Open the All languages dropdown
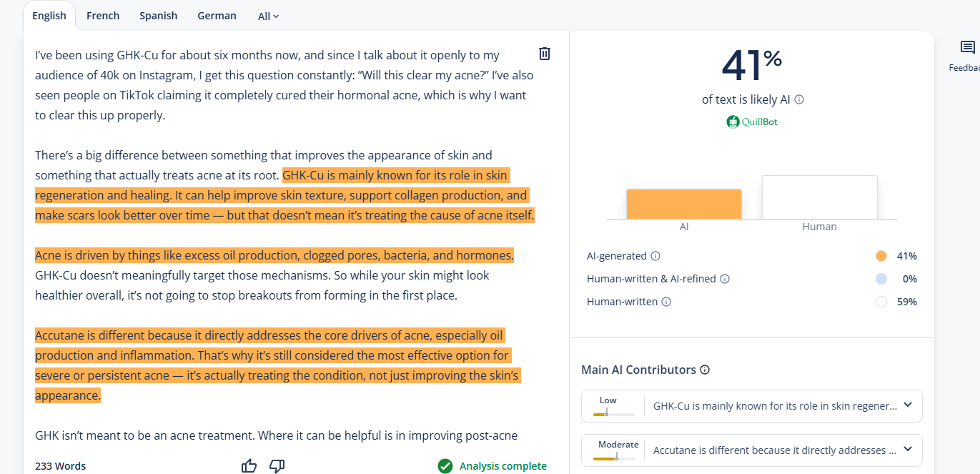980x474 pixels. click(268, 16)
